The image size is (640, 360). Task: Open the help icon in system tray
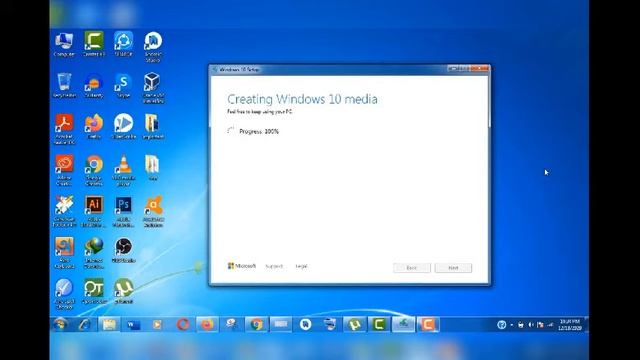coord(502,324)
